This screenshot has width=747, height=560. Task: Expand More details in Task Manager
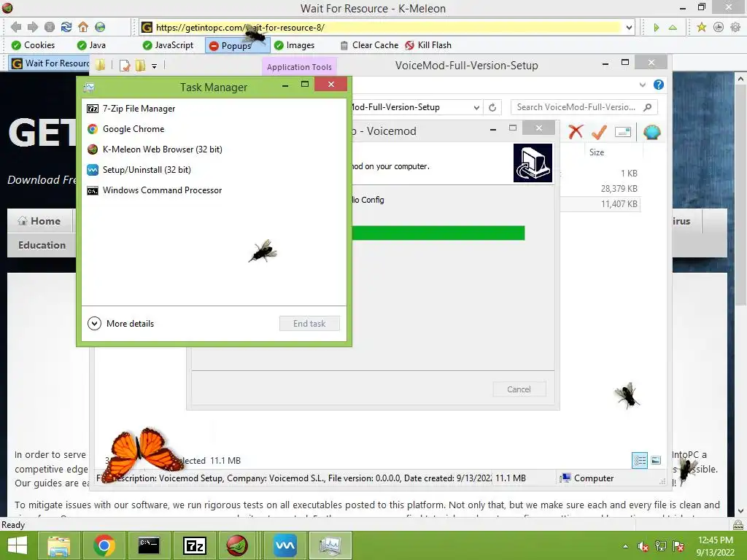pyautogui.click(x=121, y=324)
